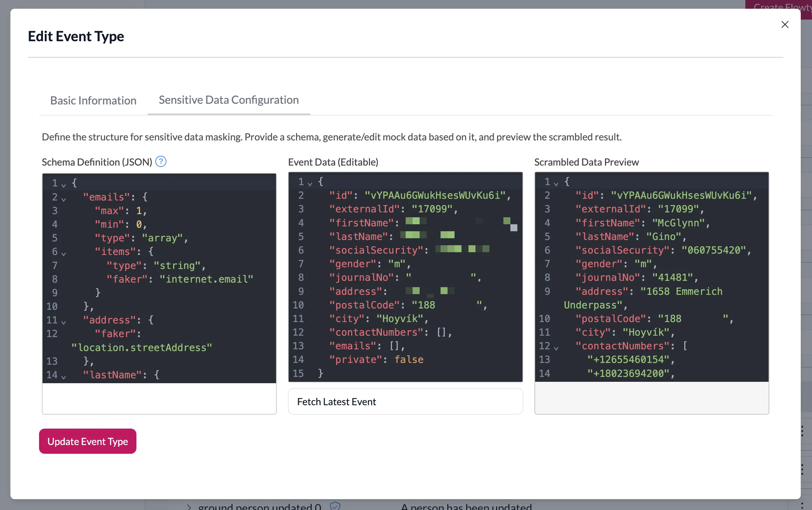Collapse "contactNumbers" array in Scrambled Data Preview
This screenshot has height=510, width=812.
(x=556, y=348)
